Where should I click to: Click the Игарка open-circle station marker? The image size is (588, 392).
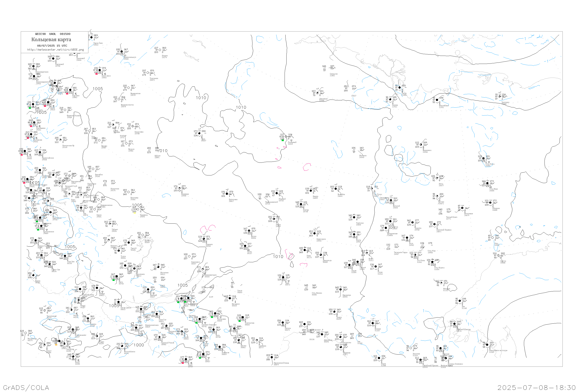click(x=160, y=50)
